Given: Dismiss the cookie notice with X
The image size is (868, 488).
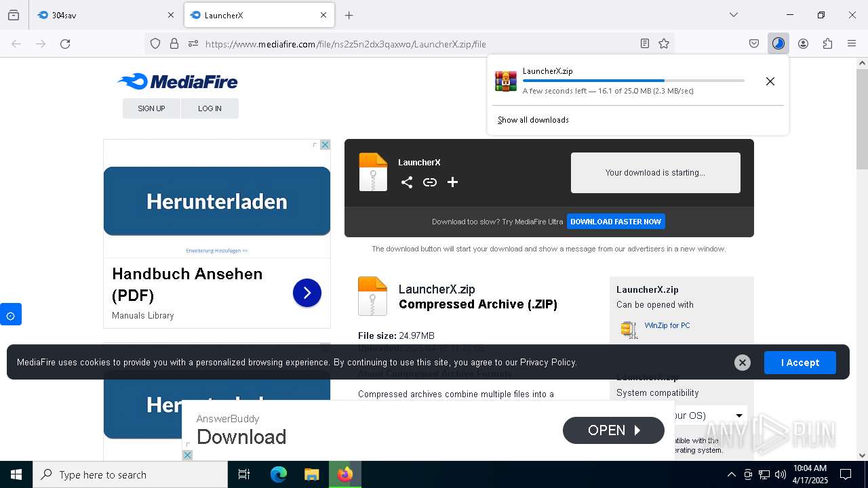Looking at the screenshot, I should (743, 363).
